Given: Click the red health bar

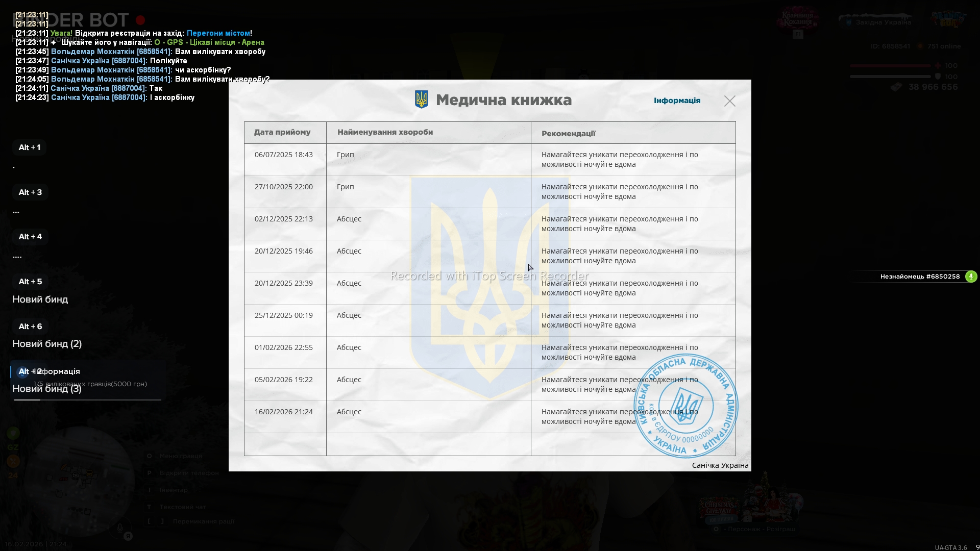Looking at the screenshot, I should click(890, 66).
